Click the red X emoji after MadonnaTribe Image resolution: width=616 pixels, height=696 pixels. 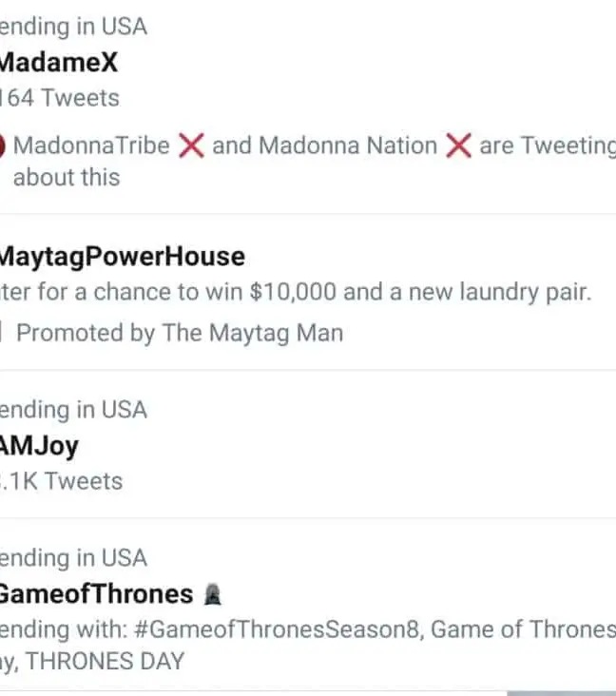click(191, 145)
